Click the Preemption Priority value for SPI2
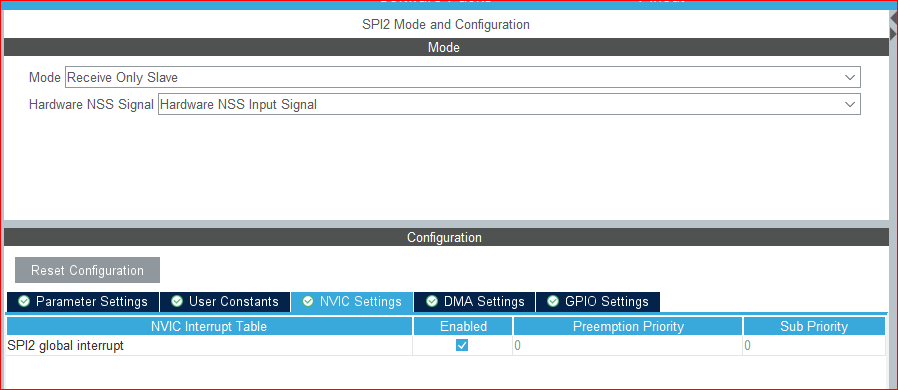This screenshot has height=390, width=898. pos(628,346)
